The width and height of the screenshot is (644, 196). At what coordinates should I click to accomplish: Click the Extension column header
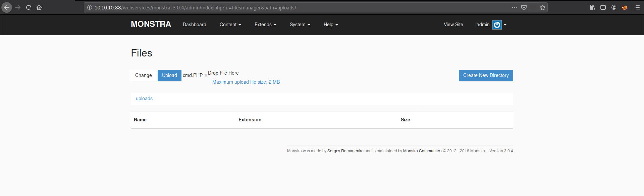click(x=250, y=120)
